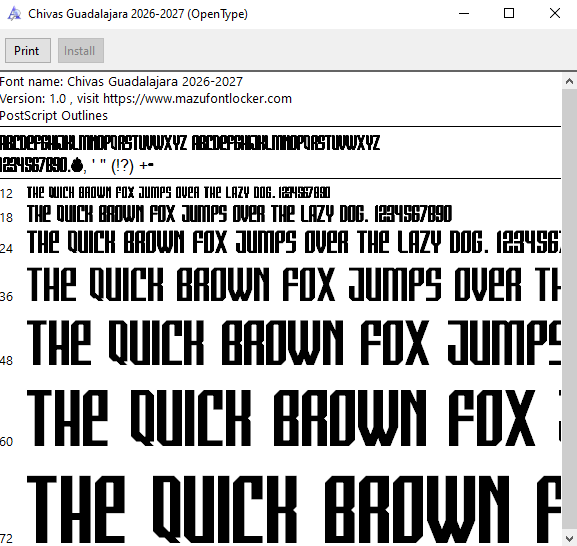Click the alphabet glyph preview row
The height and width of the screenshot is (546, 577).
click(190, 143)
